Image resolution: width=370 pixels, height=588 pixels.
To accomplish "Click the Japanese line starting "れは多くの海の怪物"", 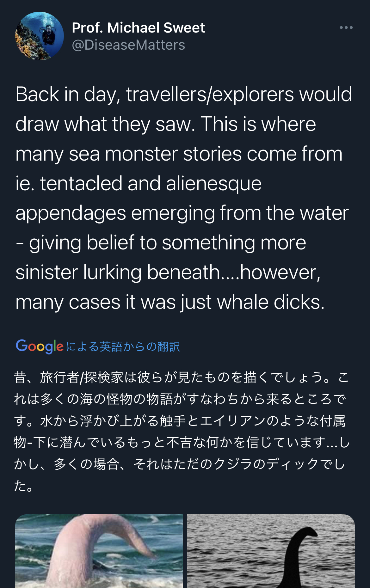I will 180,399.
